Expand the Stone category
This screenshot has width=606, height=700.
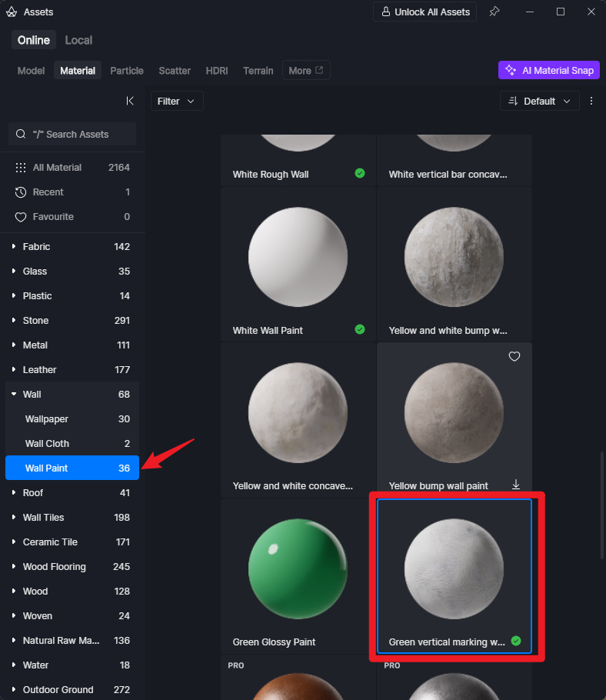coord(14,321)
